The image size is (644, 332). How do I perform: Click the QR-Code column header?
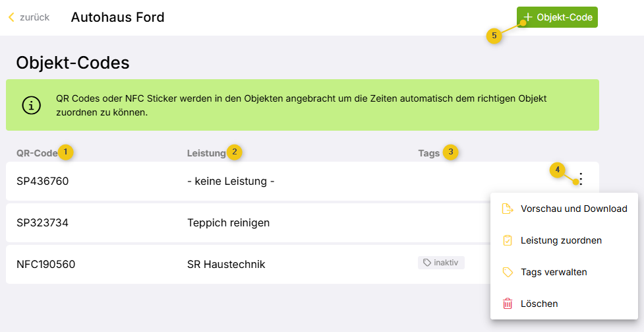[37, 153]
